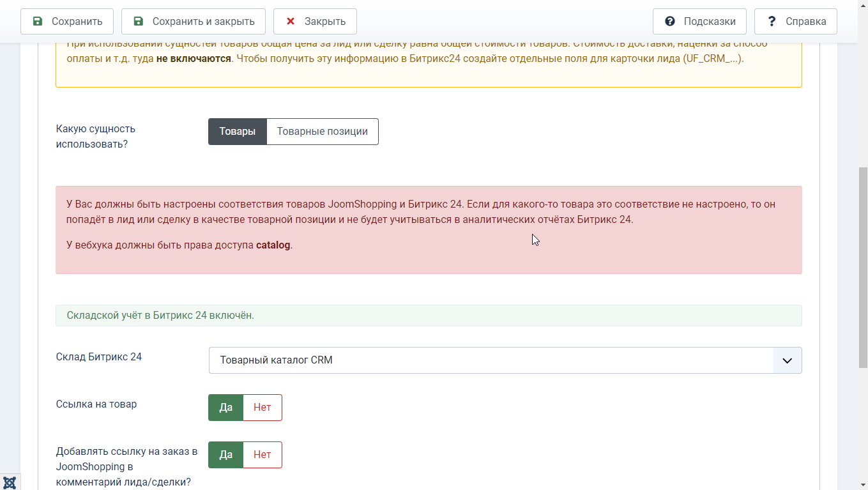
Task: Open the Справка help button
Action: pyautogui.click(x=796, y=21)
